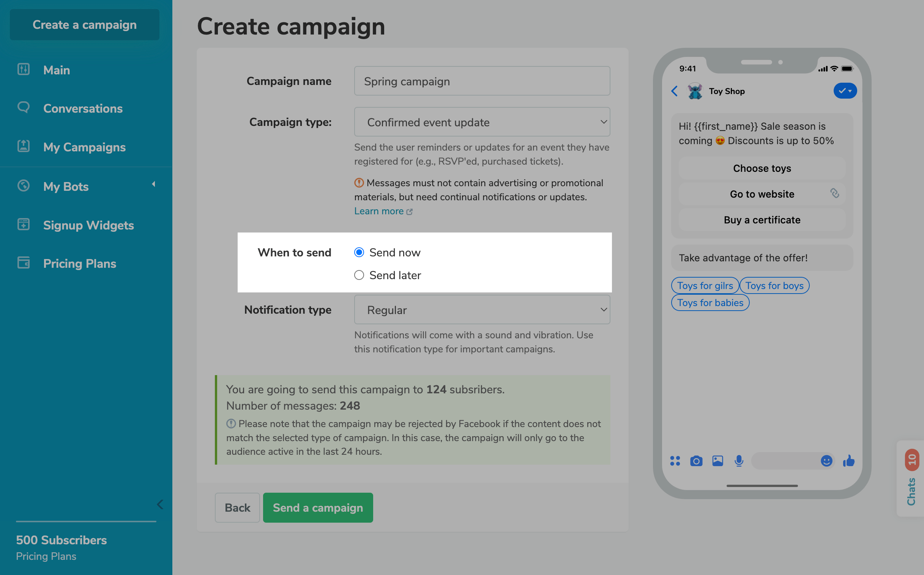Click the link icon on Go to website
Screen dimensions: 924x575
coord(834,193)
